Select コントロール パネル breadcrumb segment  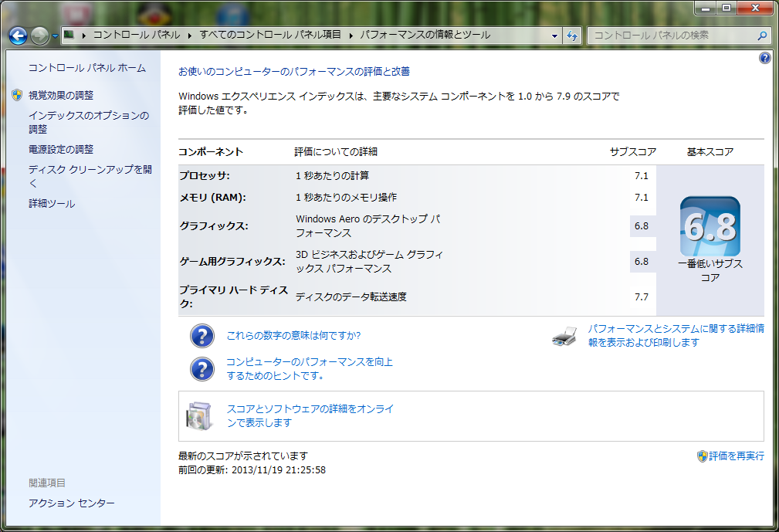click(x=136, y=35)
